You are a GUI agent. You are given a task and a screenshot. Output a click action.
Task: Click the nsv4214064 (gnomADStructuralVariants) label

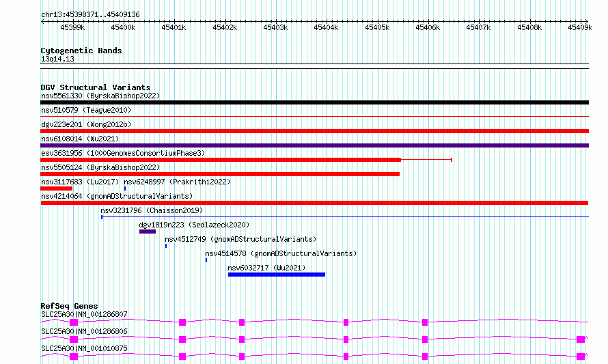coord(117,196)
